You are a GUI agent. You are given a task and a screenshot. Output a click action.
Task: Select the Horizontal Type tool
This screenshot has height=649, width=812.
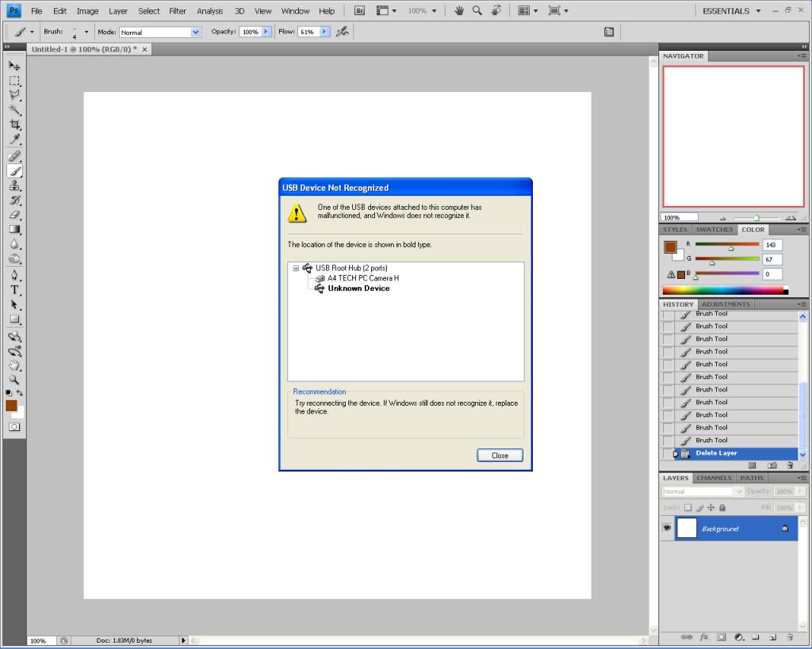pyautogui.click(x=14, y=290)
